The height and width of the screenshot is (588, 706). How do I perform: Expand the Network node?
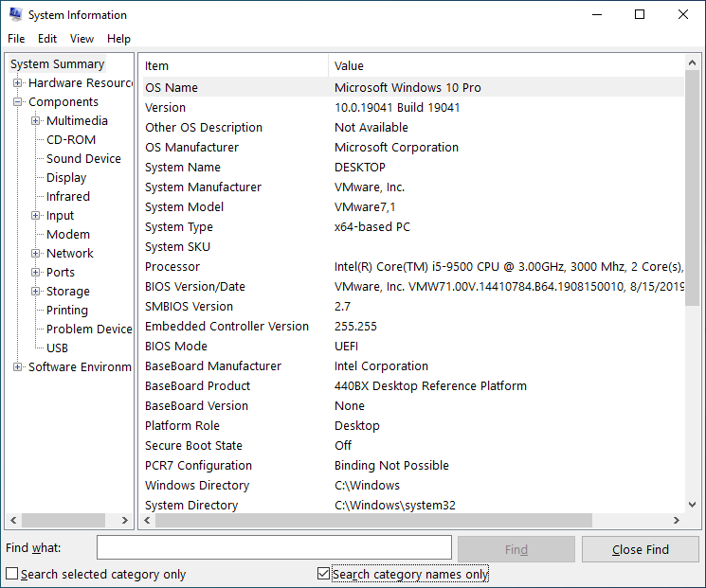click(35, 254)
